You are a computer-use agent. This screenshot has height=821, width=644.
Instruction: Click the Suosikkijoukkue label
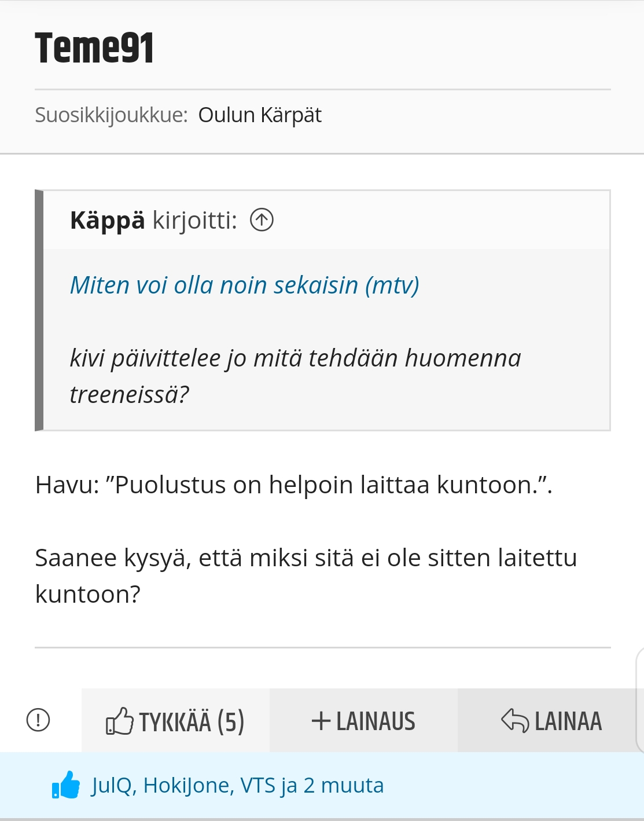click(111, 115)
